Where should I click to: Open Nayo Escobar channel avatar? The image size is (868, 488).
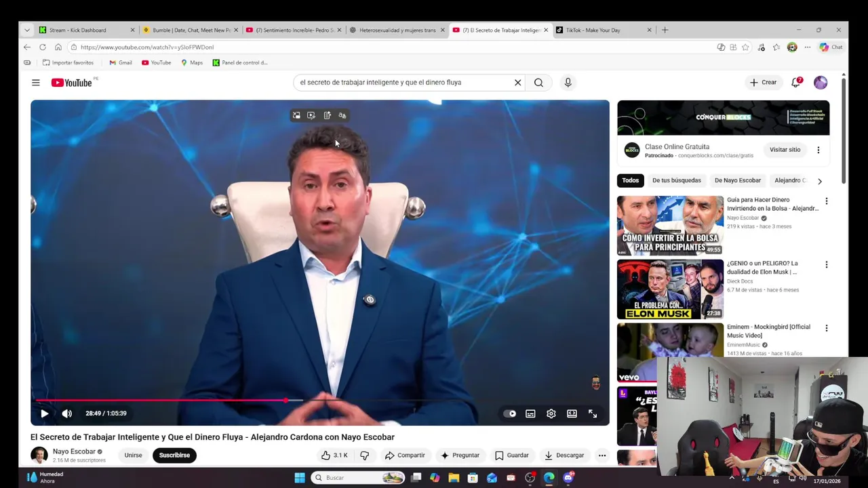pos(39,455)
